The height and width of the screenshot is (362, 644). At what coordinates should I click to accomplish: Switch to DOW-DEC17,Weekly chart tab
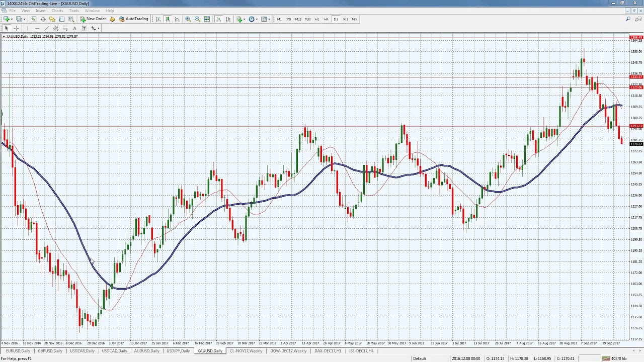(288, 351)
